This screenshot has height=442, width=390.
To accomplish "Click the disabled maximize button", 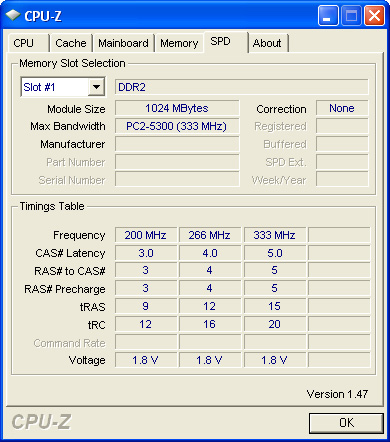I will coord(351,16).
